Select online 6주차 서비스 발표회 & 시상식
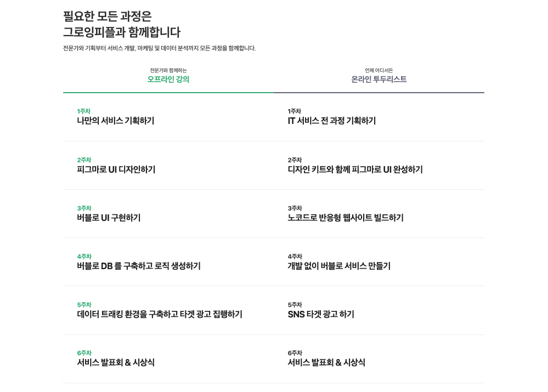 pos(326,362)
